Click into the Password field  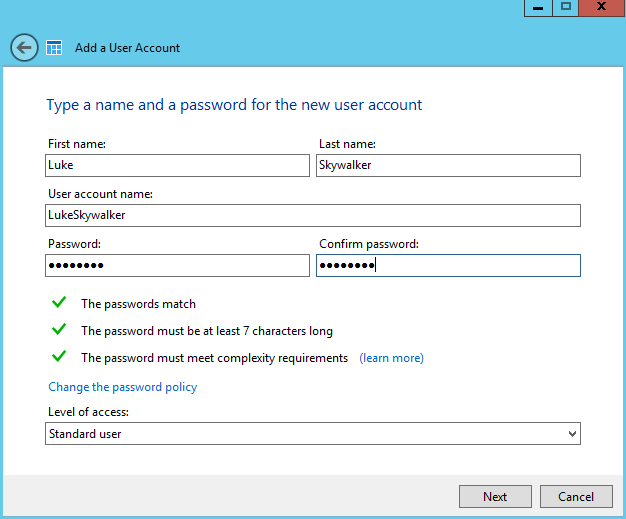point(177,265)
